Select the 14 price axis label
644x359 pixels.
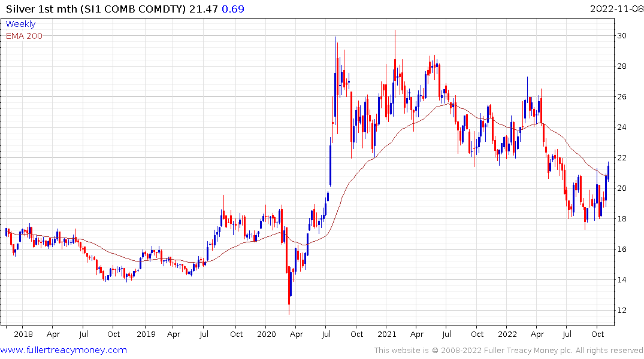[x=621, y=280]
